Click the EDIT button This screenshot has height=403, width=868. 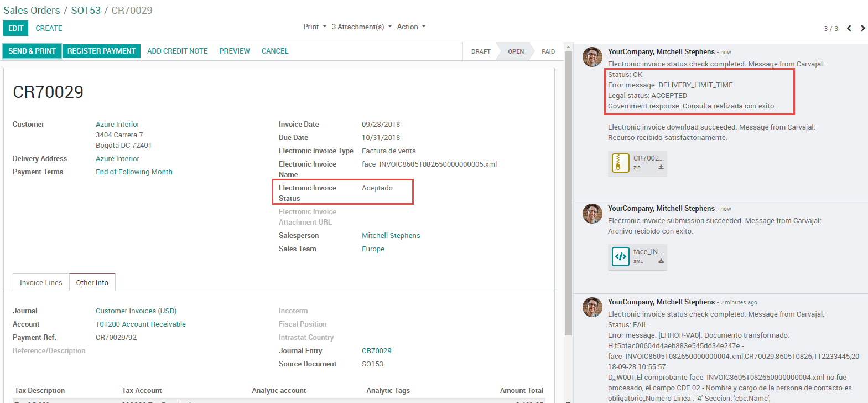click(x=16, y=28)
